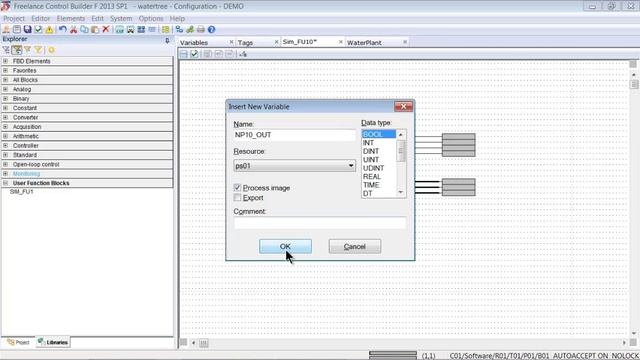This screenshot has width=640, height=360.
Task: Expand the Monitoring category
Action: [5, 173]
